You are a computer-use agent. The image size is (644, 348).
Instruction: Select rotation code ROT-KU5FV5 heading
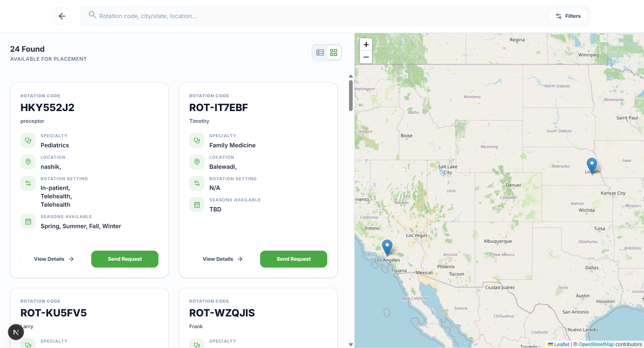(x=53, y=313)
